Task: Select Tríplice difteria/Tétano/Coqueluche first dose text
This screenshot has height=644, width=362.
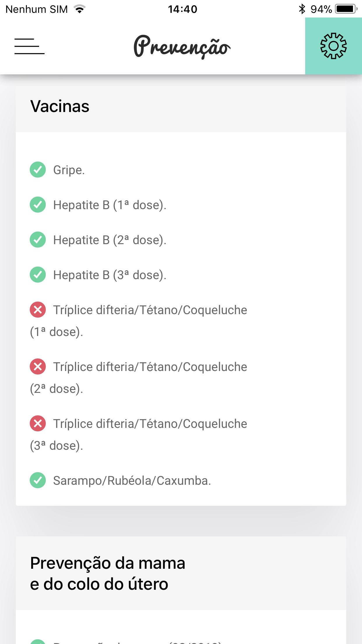Action: coord(138,321)
